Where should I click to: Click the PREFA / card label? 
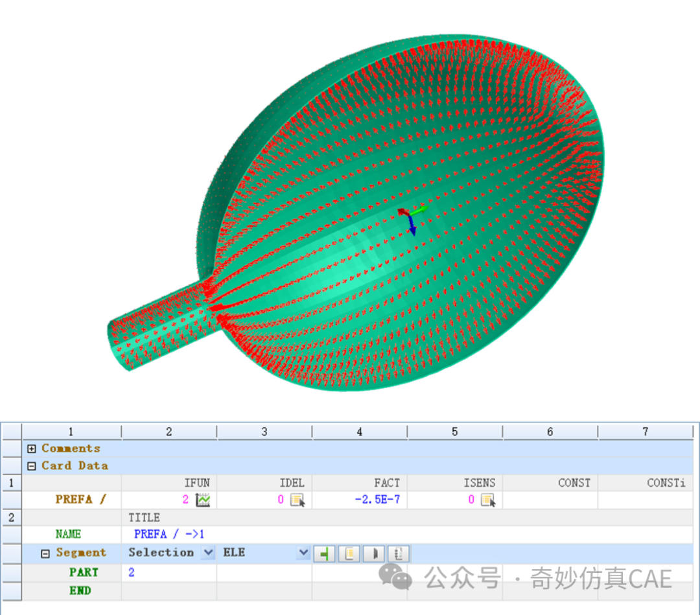81,500
